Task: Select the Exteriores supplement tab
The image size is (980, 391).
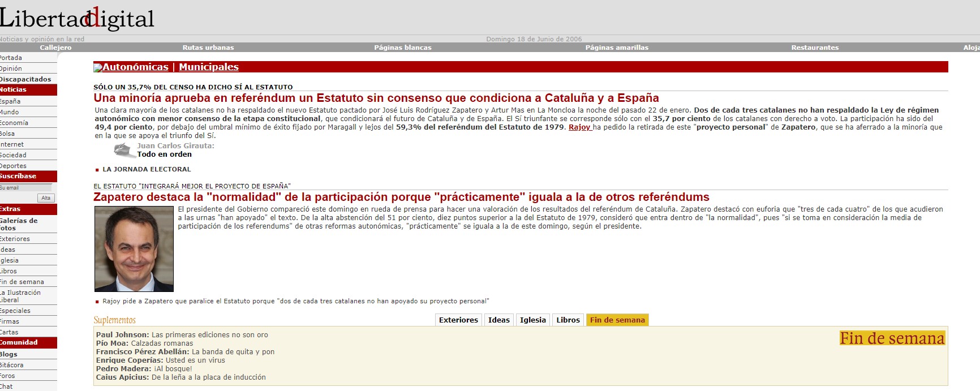Action: point(458,320)
